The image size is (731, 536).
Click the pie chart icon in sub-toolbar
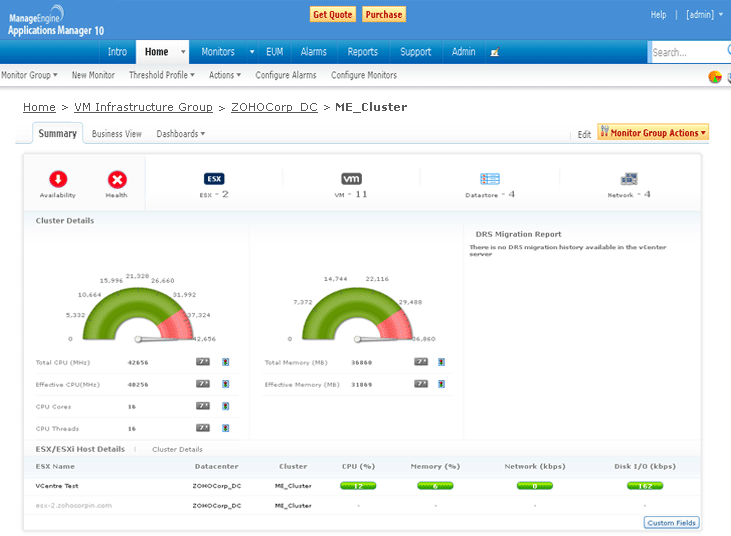coord(715,76)
